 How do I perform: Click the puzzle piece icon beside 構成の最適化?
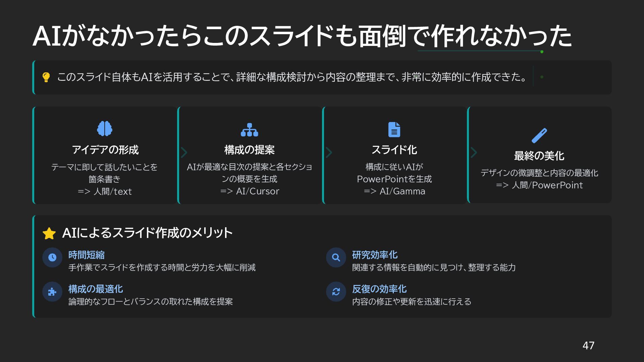(52, 292)
